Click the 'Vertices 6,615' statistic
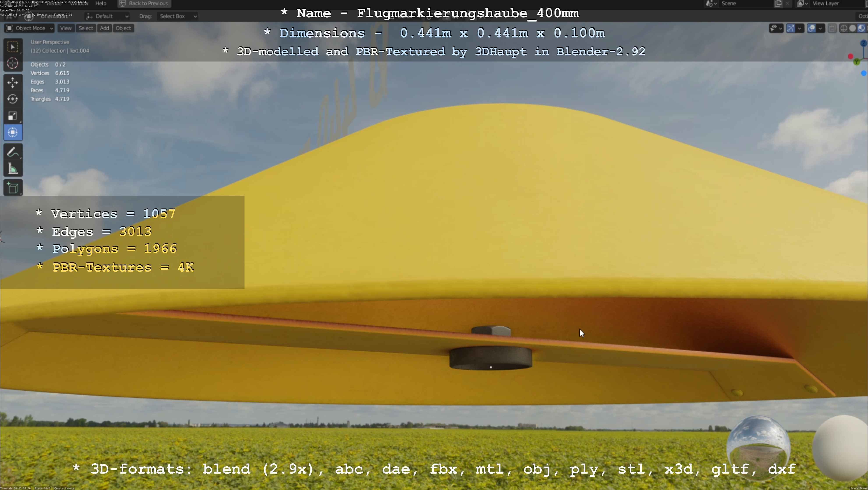The image size is (868, 490). [x=50, y=73]
